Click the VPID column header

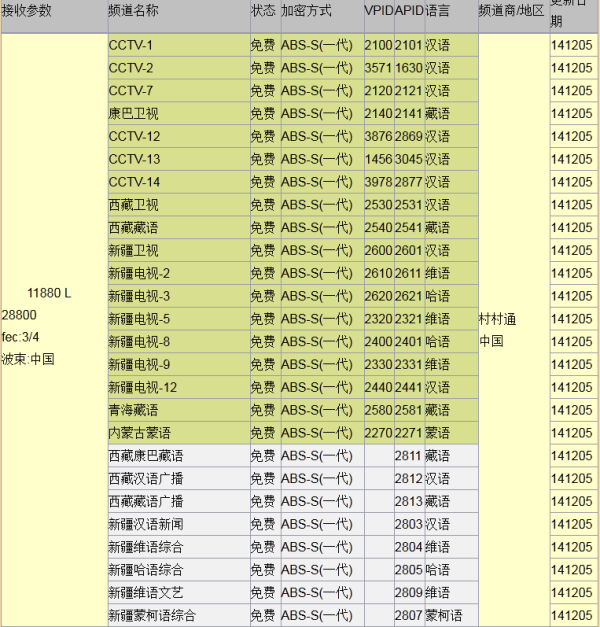[379, 10]
